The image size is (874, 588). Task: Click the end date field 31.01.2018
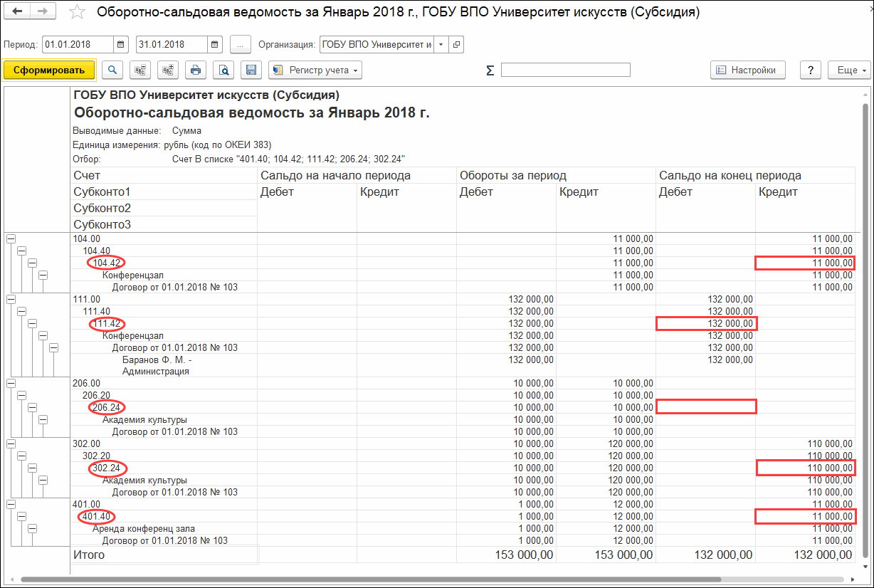tap(172, 44)
